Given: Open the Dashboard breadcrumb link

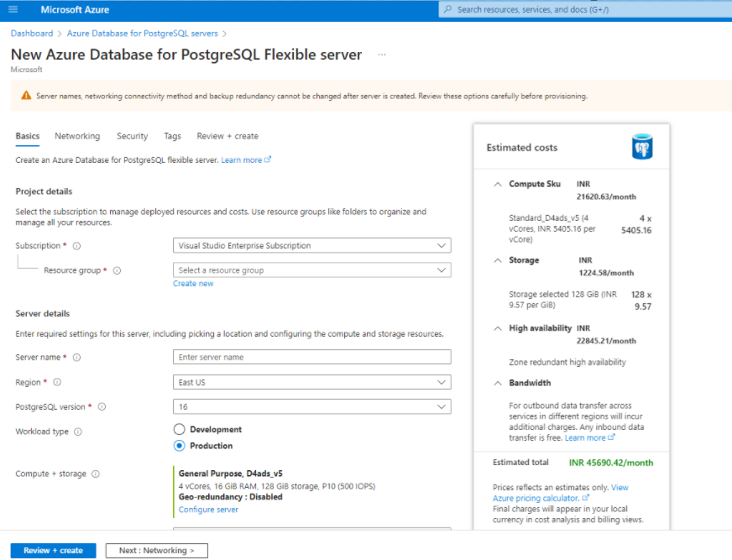Looking at the screenshot, I should (x=32, y=34).
